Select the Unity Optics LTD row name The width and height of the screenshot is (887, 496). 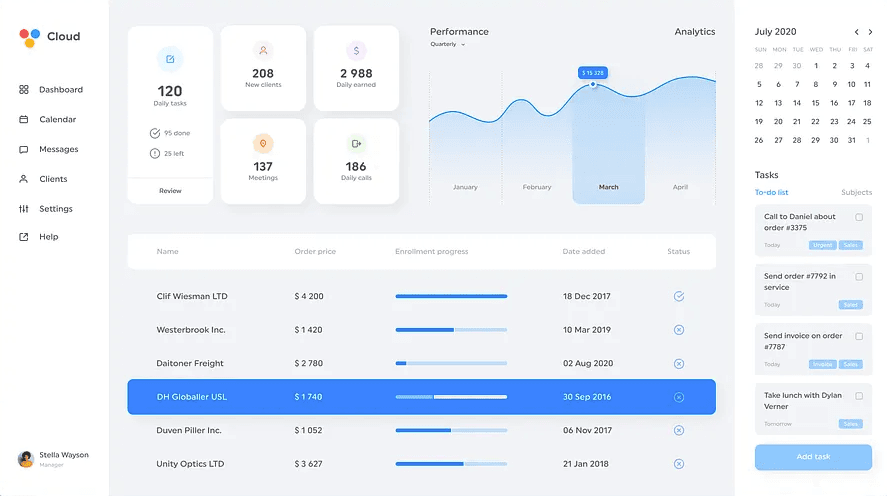[x=190, y=464]
